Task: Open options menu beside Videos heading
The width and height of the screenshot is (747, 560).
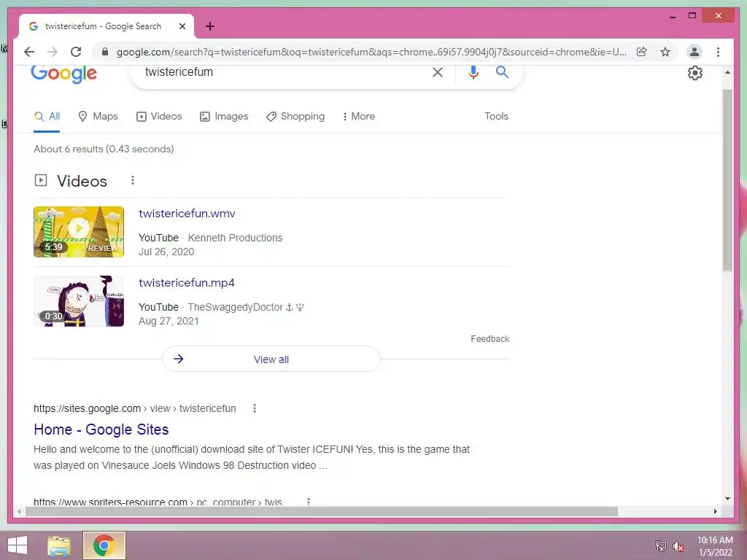Action: click(x=133, y=181)
